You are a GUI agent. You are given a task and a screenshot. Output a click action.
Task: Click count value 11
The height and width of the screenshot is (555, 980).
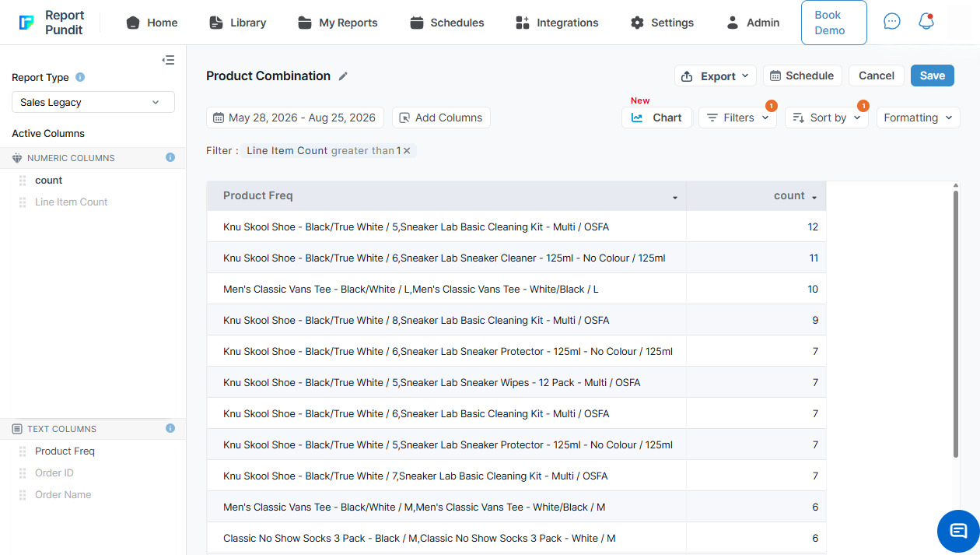pyautogui.click(x=814, y=258)
